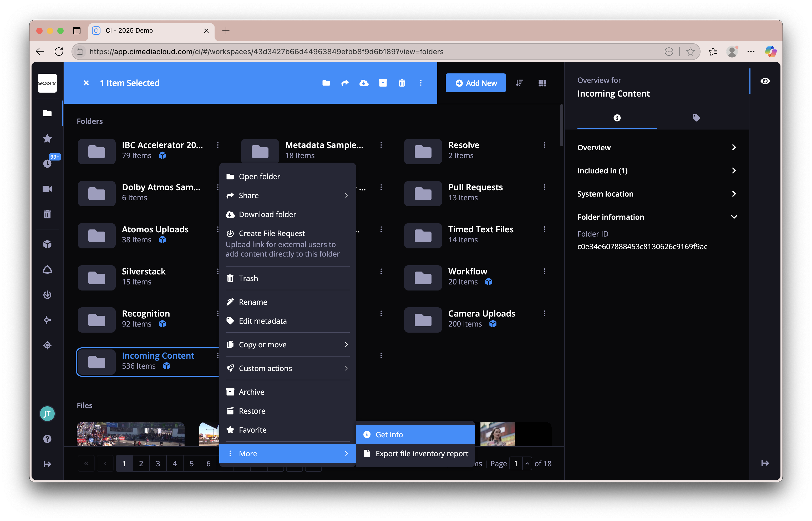812x521 pixels.
Task: Increase page with the stepper arrow
Action: [527, 464]
